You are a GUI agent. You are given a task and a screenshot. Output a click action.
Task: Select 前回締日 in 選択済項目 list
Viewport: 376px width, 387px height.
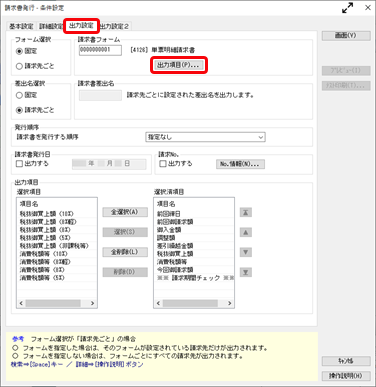tap(194, 214)
